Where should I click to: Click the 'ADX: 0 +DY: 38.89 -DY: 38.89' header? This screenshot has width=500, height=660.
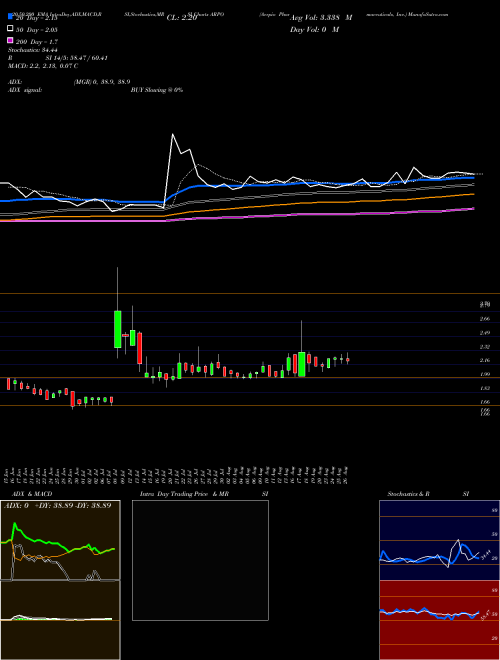(x=58, y=505)
